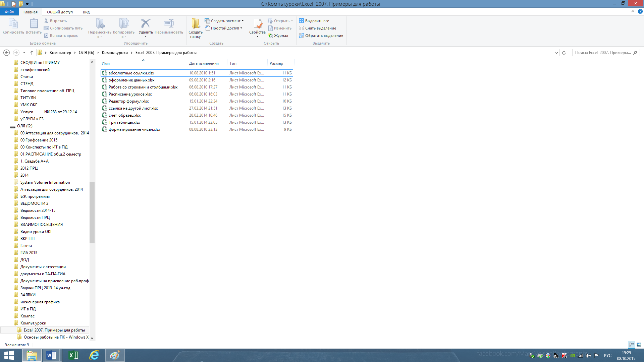
Task: Click the language indicator РУС in the tray
Action: click(607, 356)
